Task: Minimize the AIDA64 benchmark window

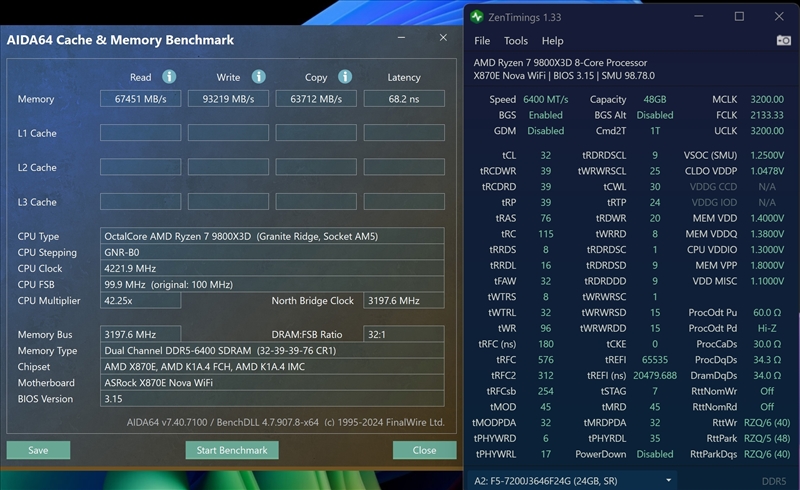Action: [402, 38]
